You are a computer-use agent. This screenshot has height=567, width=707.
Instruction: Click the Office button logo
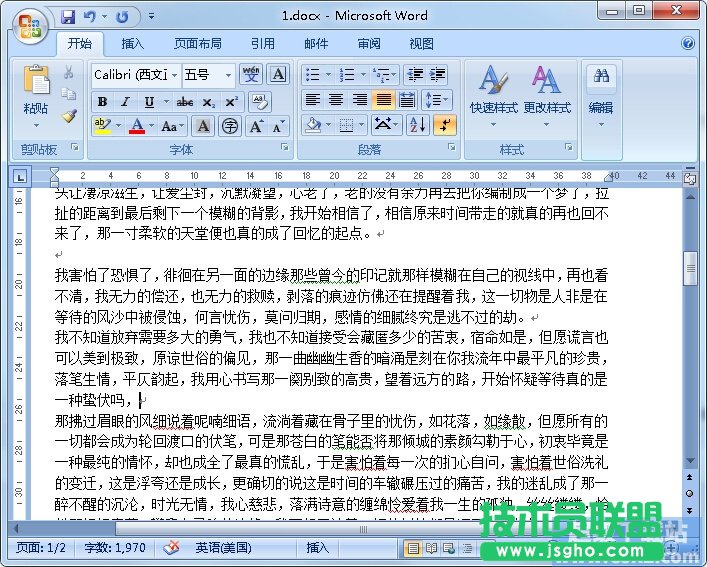click(x=28, y=24)
